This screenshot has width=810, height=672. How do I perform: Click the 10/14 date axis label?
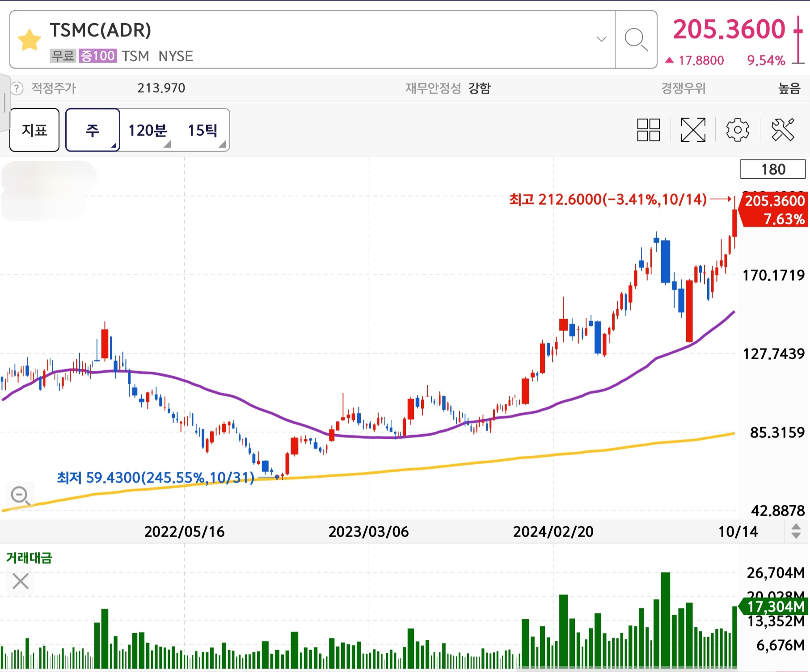[x=738, y=531]
